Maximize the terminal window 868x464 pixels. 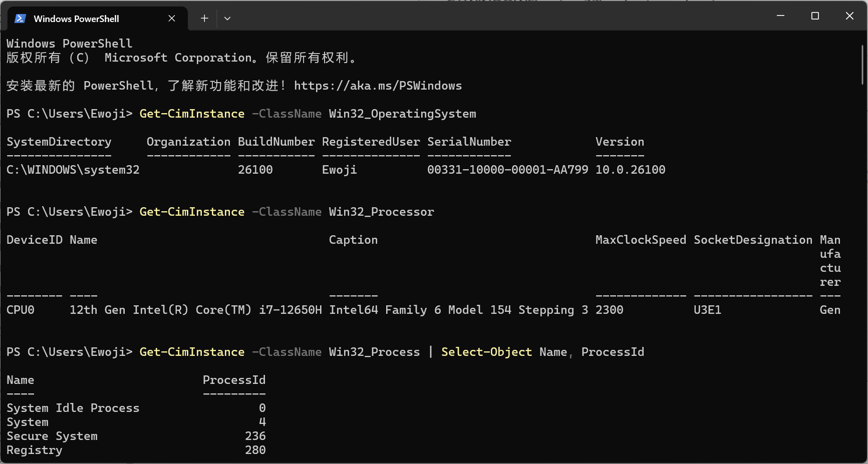point(815,16)
